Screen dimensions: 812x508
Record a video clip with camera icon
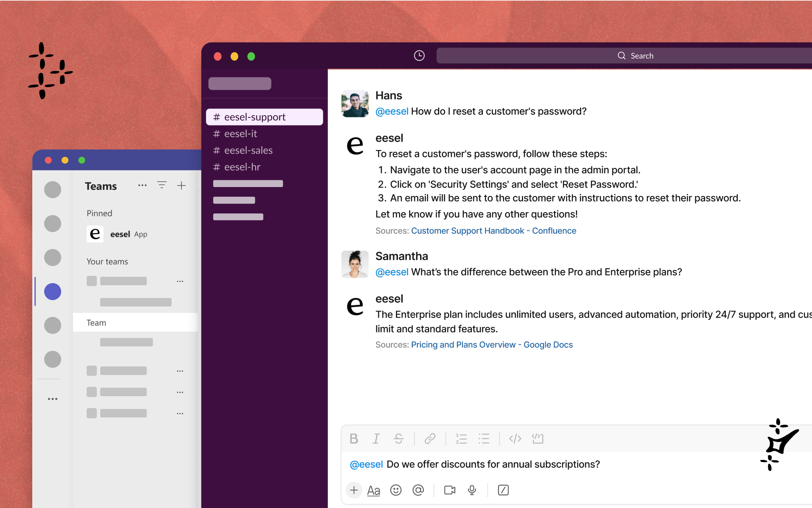pos(450,490)
